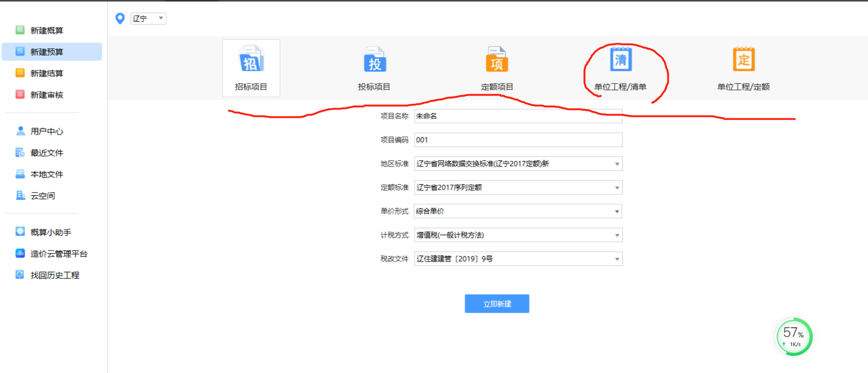Expand the 地区标准 dropdown arrow
This screenshot has width=868, height=373.
click(x=617, y=164)
